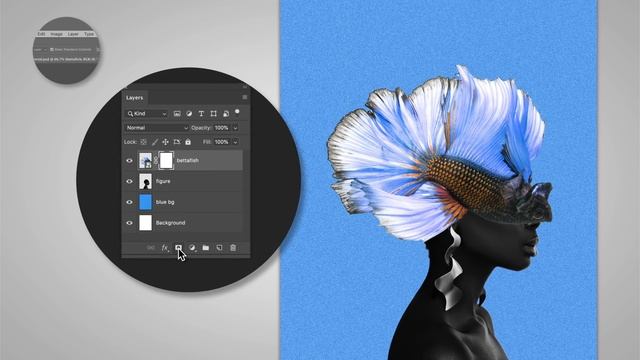Filter layers by adjustment layers icon

click(x=189, y=113)
